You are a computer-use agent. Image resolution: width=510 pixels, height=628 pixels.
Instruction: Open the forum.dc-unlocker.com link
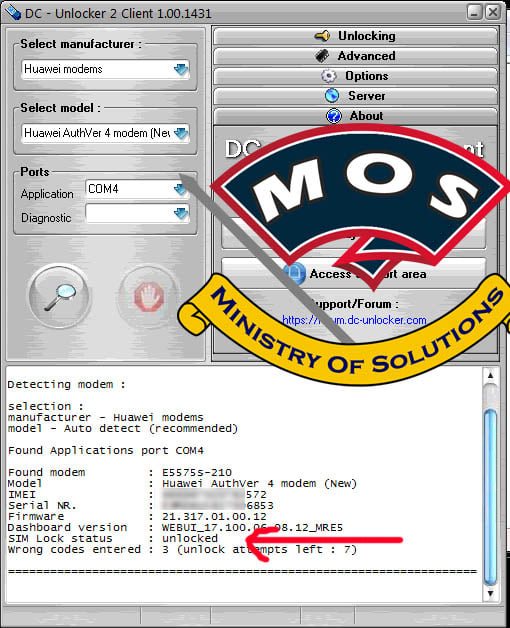[x=354, y=320]
